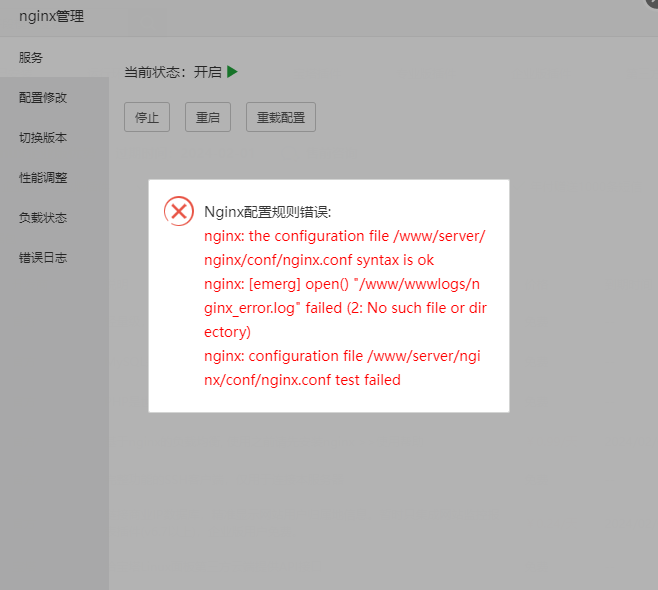
Task: Click the line 'nginx: the configuration file /www/server/'
Action: (345, 236)
